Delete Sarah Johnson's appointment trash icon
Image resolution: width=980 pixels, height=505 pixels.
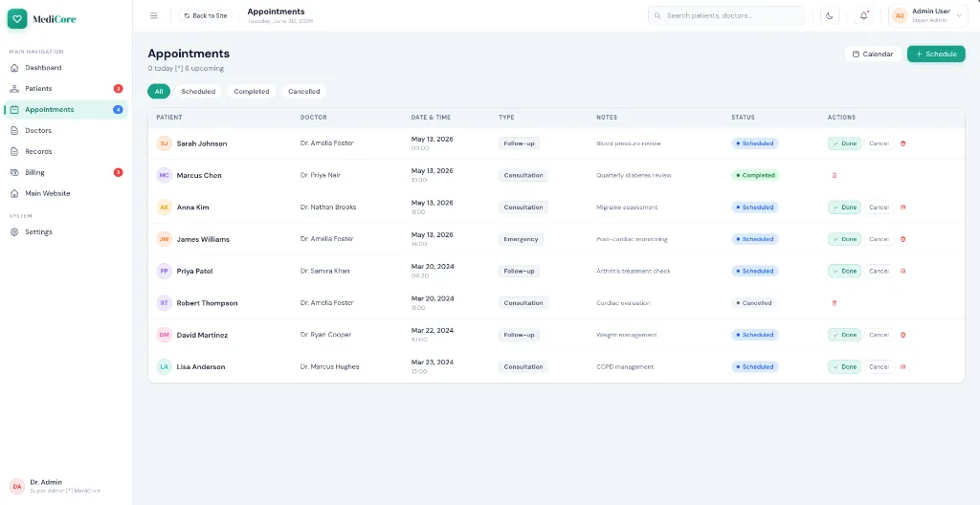point(902,143)
